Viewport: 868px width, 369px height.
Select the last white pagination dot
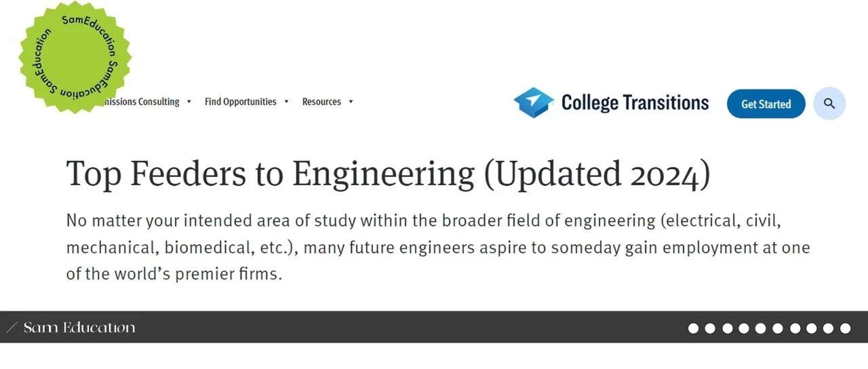point(845,328)
